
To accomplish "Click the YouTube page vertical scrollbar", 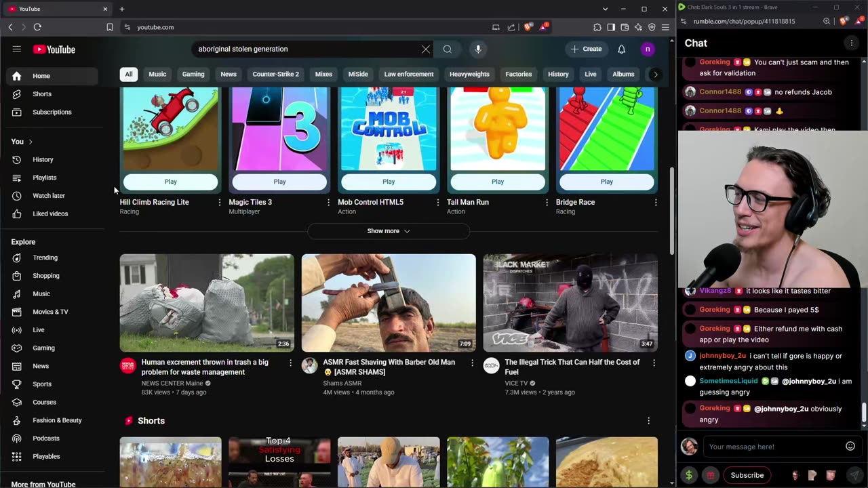I will point(672,210).
